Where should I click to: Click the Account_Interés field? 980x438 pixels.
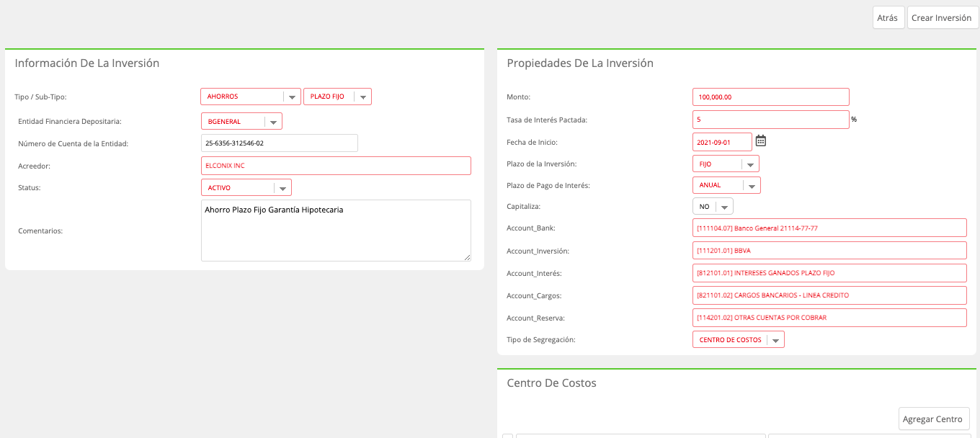coord(829,273)
